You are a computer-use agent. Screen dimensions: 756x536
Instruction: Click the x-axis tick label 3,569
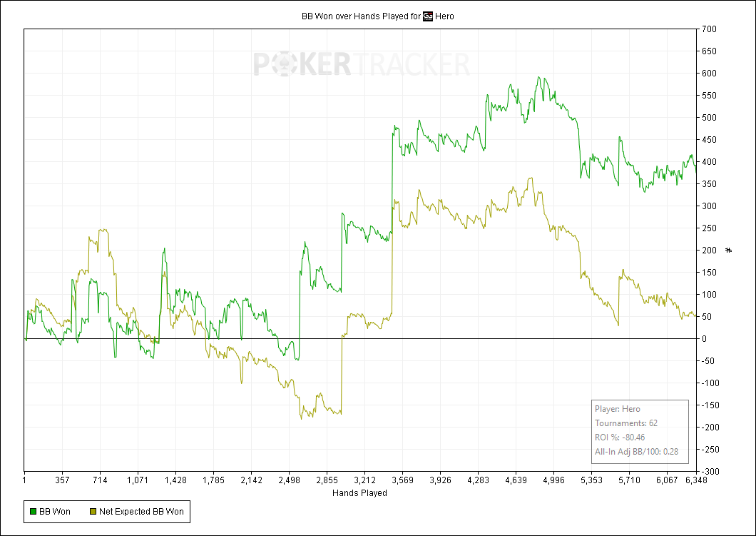pos(402,480)
